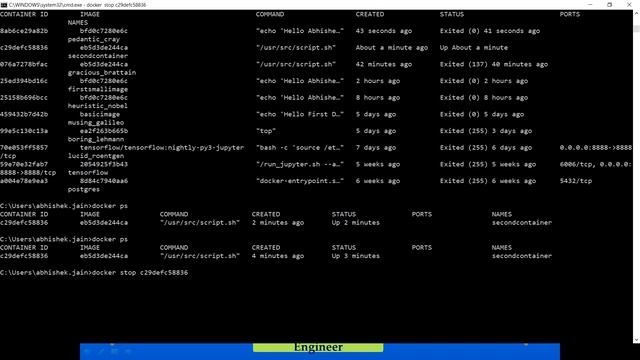This screenshot has width=640, height=360.
Task: Click the "/run_jupyter.sh --a…" command entry
Action: click(x=300, y=164)
